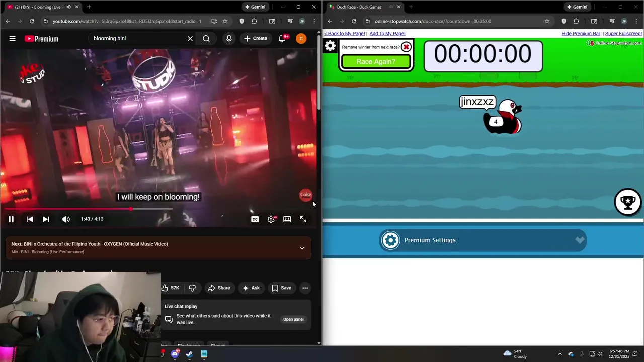Open YouTube notifications bell
The width and height of the screenshot is (644, 362).
[282, 39]
